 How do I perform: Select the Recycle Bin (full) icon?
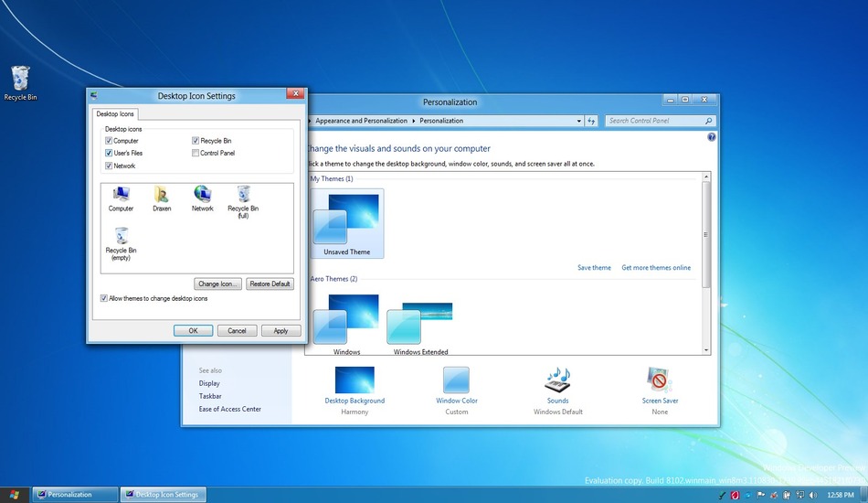coord(243,195)
